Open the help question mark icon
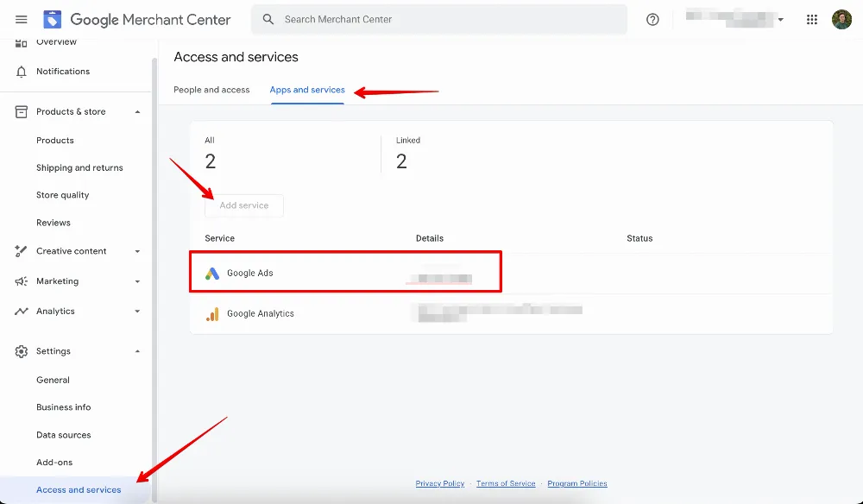The width and height of the screenshot is (863, 504). click(652, 20)
